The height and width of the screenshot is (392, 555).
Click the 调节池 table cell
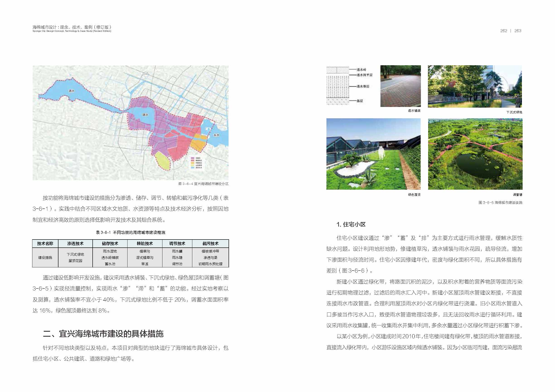[x=177, y=264]
